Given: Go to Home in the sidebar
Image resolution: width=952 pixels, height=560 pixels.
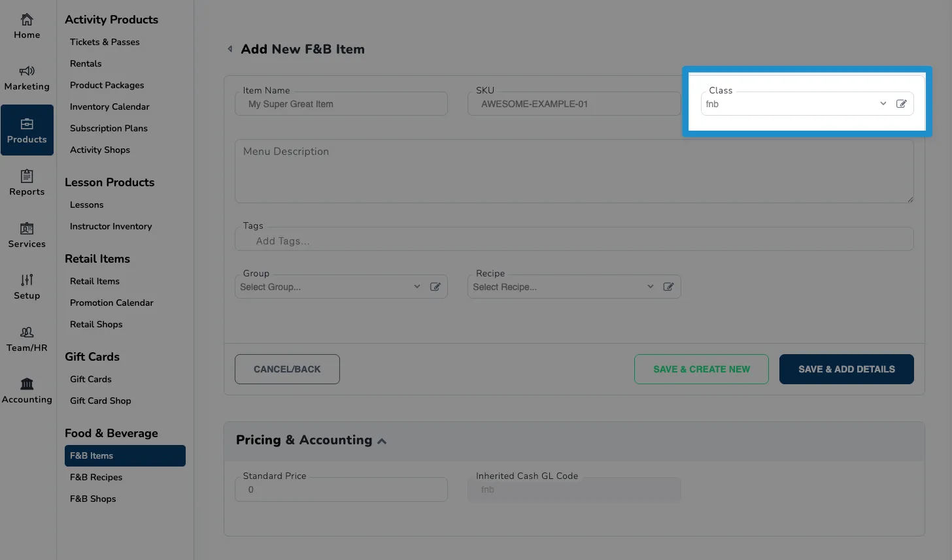Looking at the screenshot, I should tap(27, 26).
